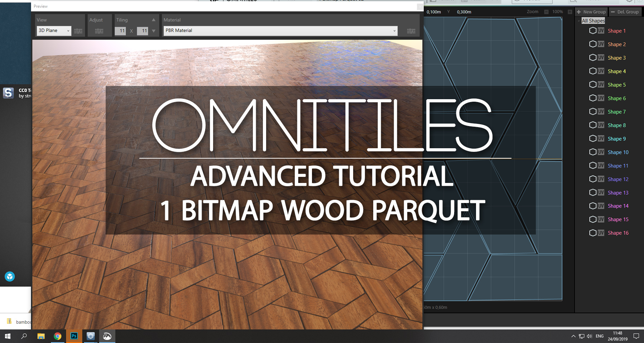
Task: Zoom out using the minus icon
Action: point(546,11)
